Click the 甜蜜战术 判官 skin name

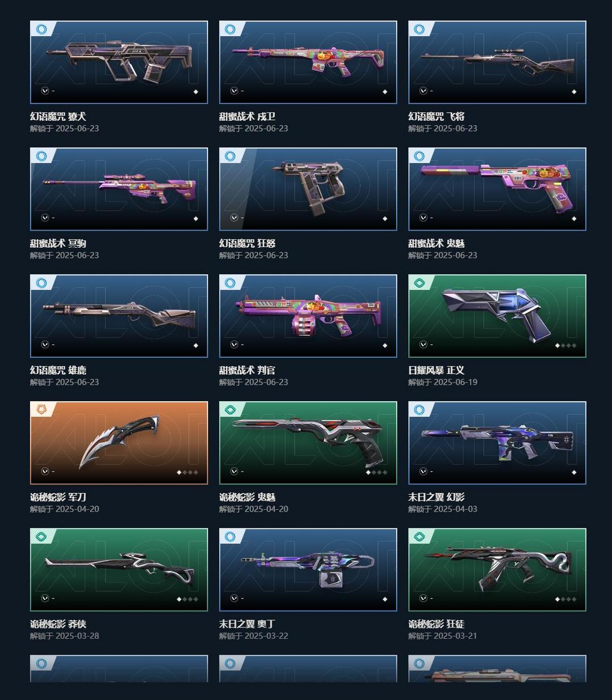[x=247, y=370]
